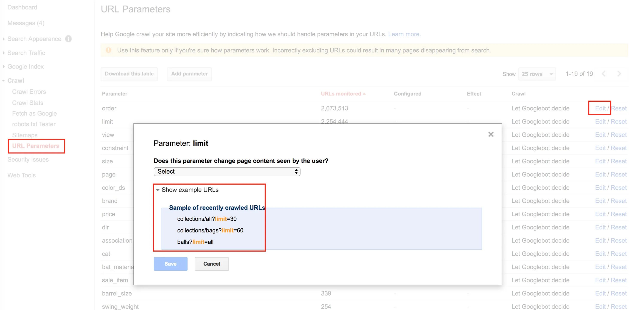Click Edit for the sale_item row
Image resolution: width=644 pixels, height=310 pixels.
click(x=600, y=280)
